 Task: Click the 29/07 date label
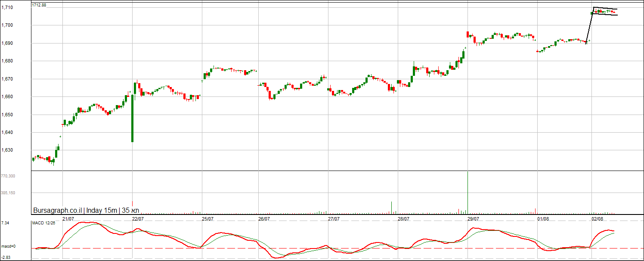473,219
